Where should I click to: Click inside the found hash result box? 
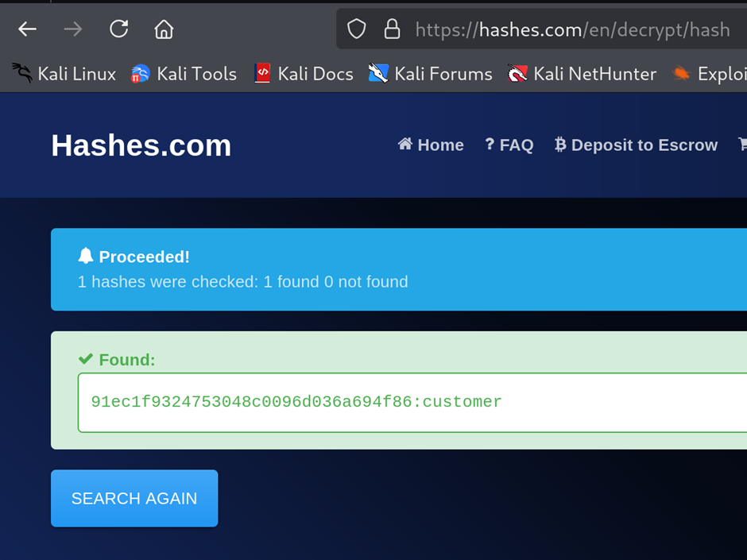click(412, 403)
